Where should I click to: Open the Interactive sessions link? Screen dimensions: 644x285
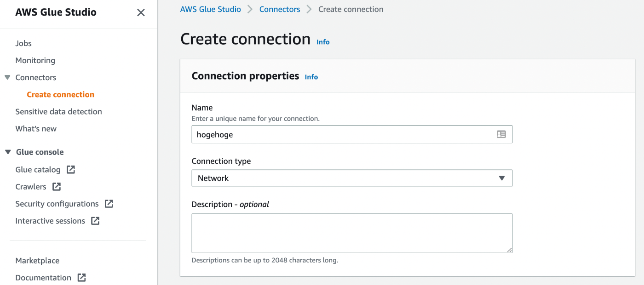pyautogui.click(x=50, y=221)
